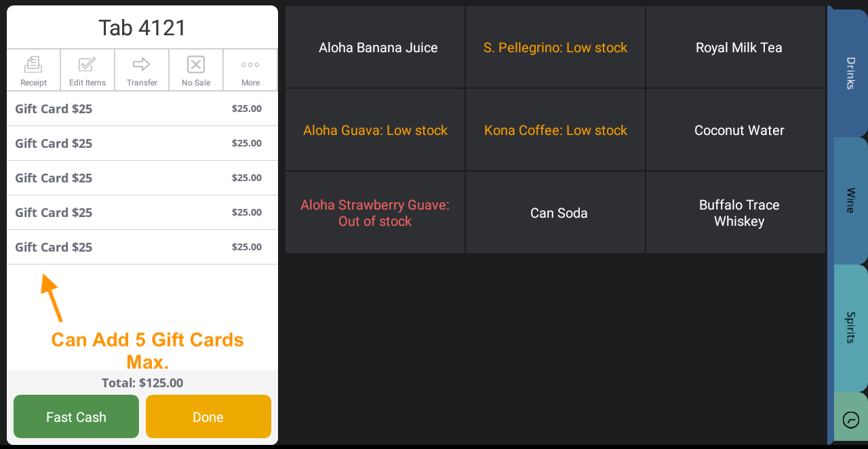Tap the Done button
The height and width of the screenshot is (449, 868).
[208, 416]
